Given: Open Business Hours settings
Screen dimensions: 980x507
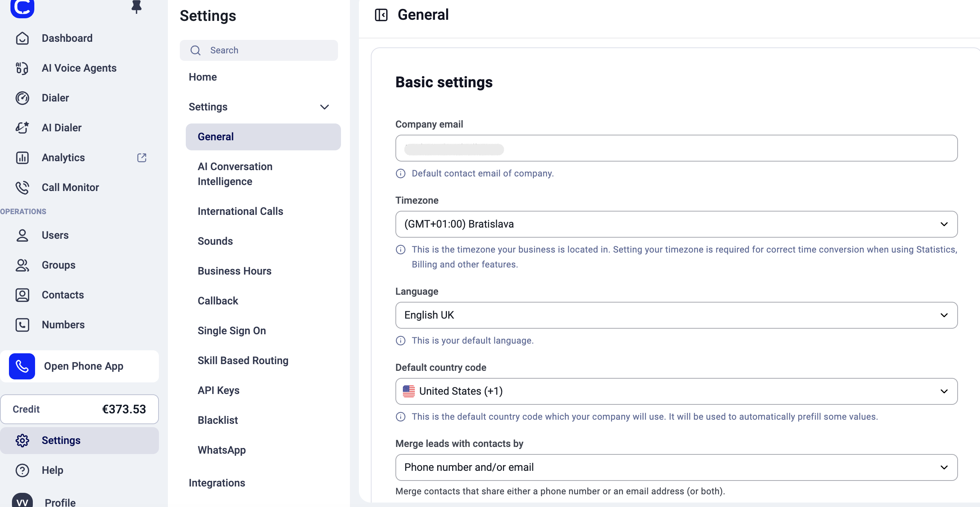Looking at the screenshot, I should pyautogui.click(x=263, y=271).
